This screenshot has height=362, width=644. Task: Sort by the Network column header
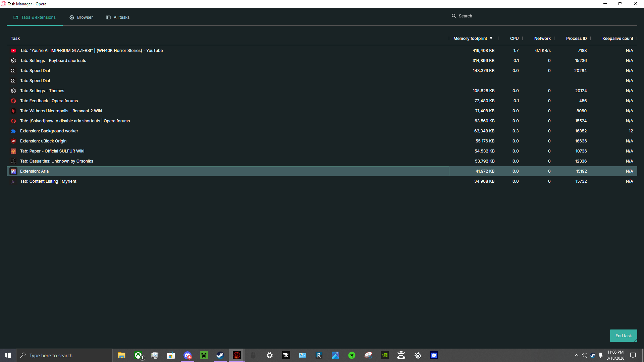pos(542,39)
